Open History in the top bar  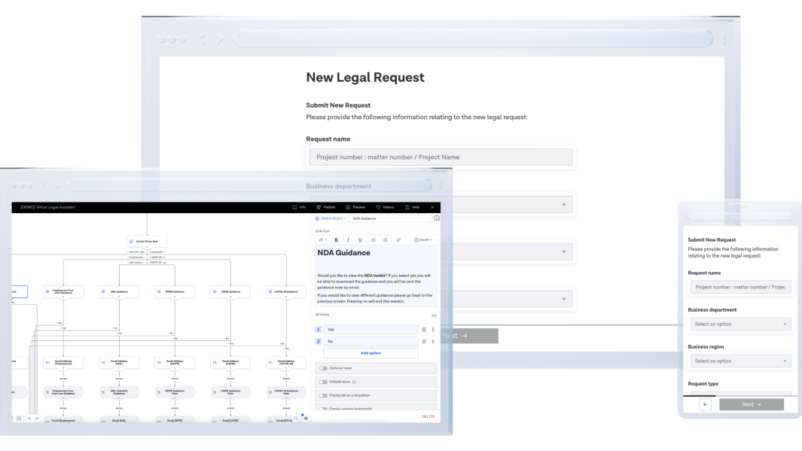[385, 207]
